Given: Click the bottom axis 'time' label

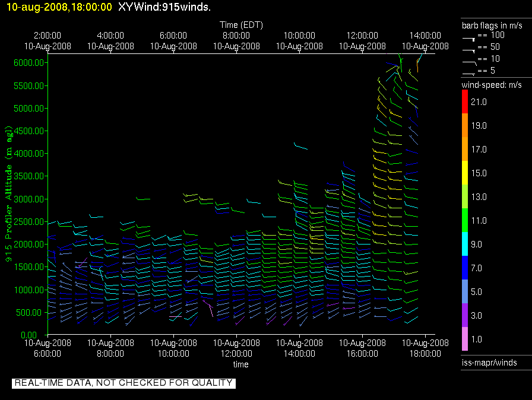Looking at the screenshot, I should [x=241, y=364].
